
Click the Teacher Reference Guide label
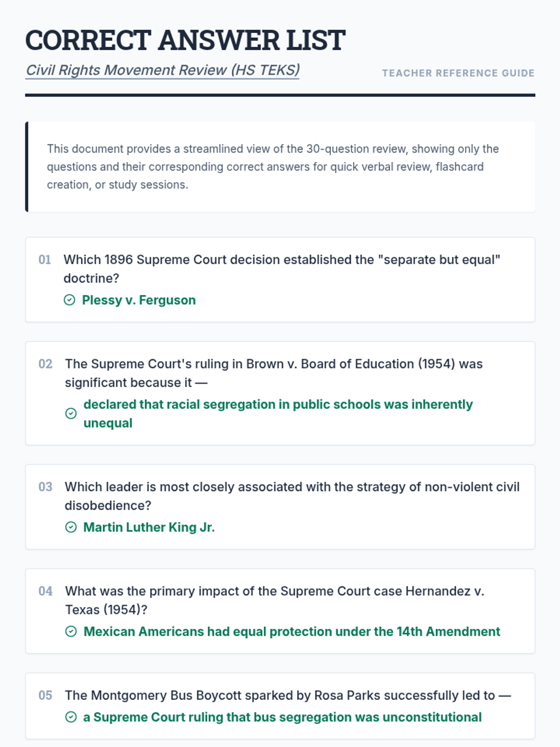458,73
